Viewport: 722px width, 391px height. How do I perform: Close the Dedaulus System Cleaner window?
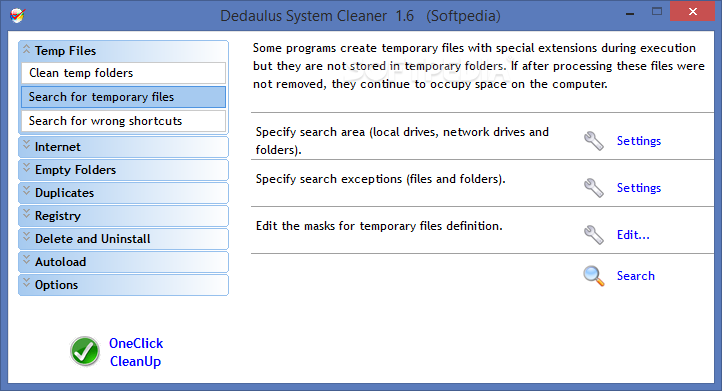693,12
